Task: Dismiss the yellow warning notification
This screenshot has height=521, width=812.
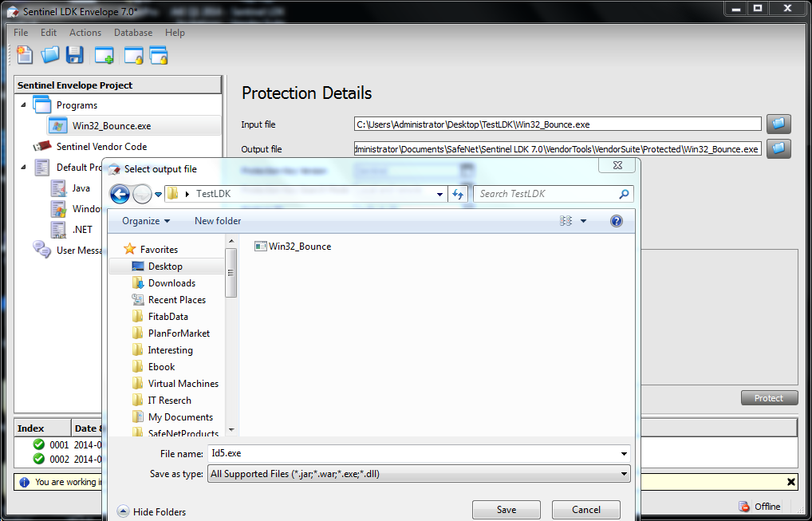Action: [790, 481]
